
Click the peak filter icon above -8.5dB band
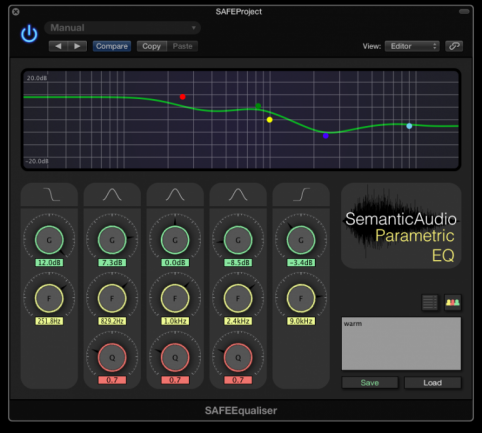point(238,194)
